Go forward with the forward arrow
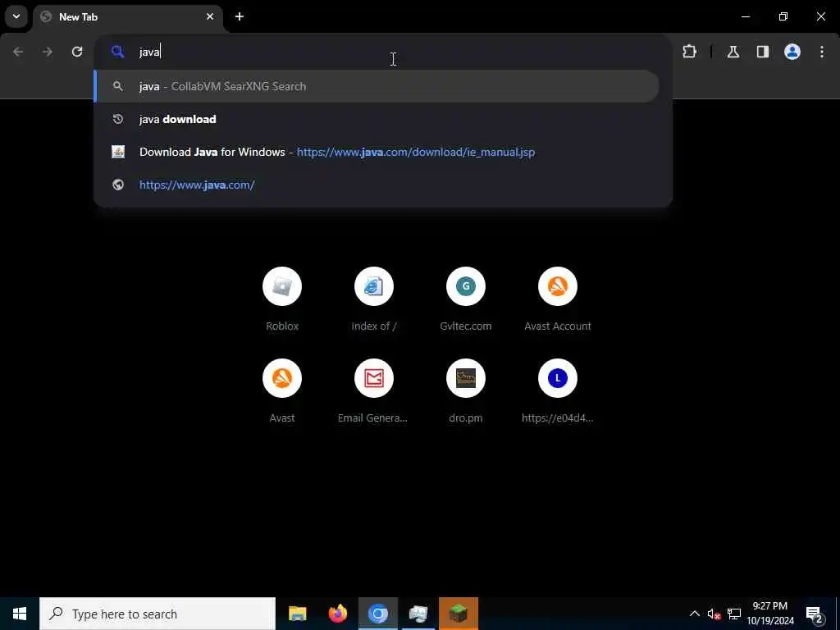This screenshot has width=840, height=630. [x=48, y=52]
